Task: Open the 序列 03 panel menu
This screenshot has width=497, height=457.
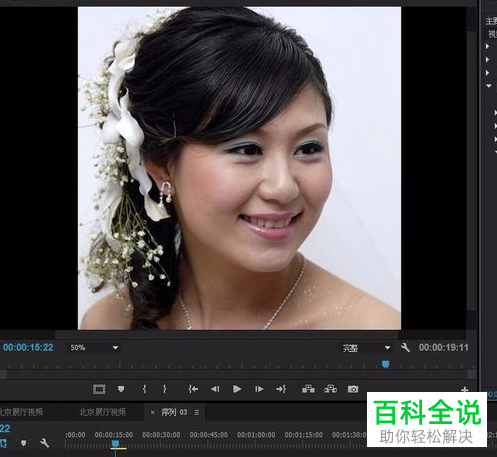Action: [197, 413]
